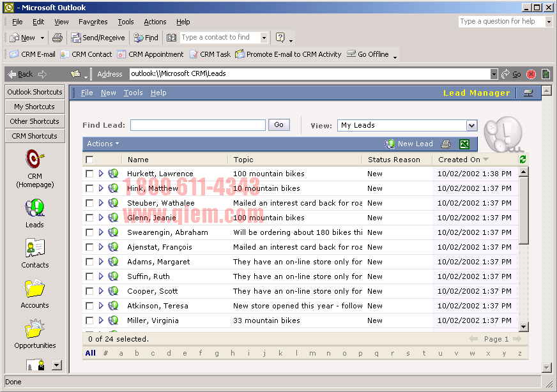Click the Send/Receive toolbar button
The height and width of the screenshot is (392, 557).
pyautogui.click(x=98, y=37)
